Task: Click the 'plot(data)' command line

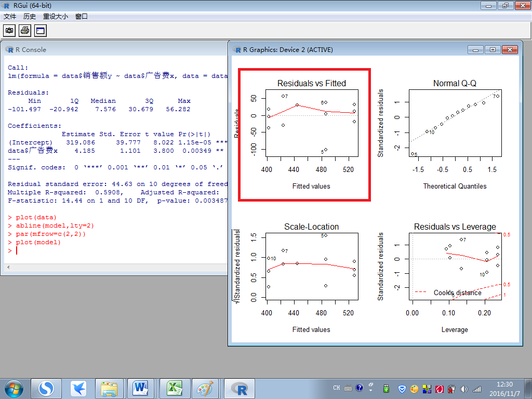Action: [x=36, y=217]
